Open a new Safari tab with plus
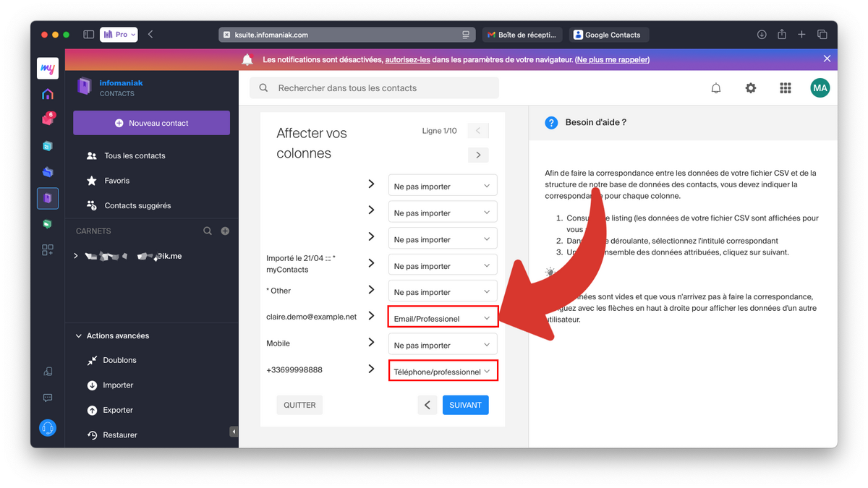Screen dimensions: 868x488 (801, 34)
